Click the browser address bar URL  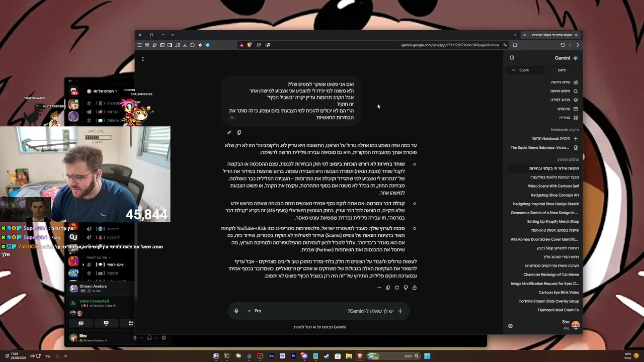click(450, 45)
